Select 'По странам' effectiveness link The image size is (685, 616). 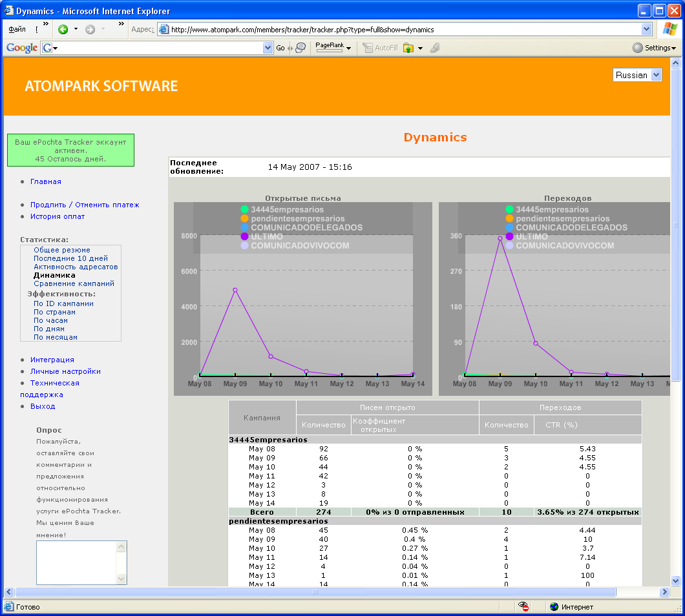(x=54, y=312)
